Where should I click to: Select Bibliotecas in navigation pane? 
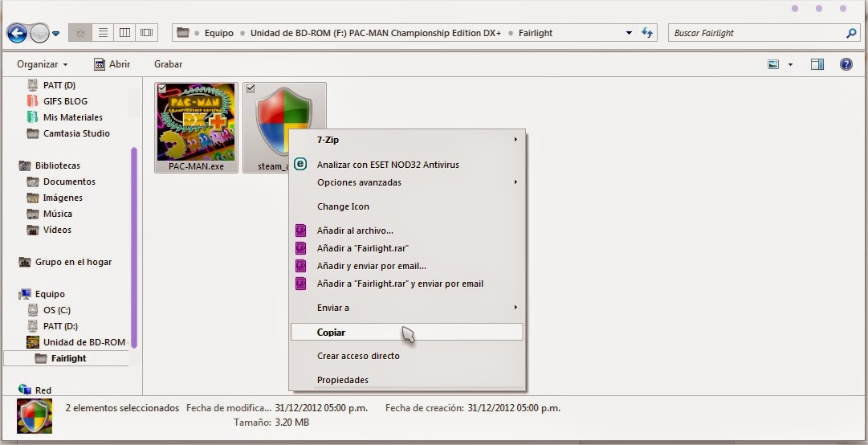click(x=58, y=165)
